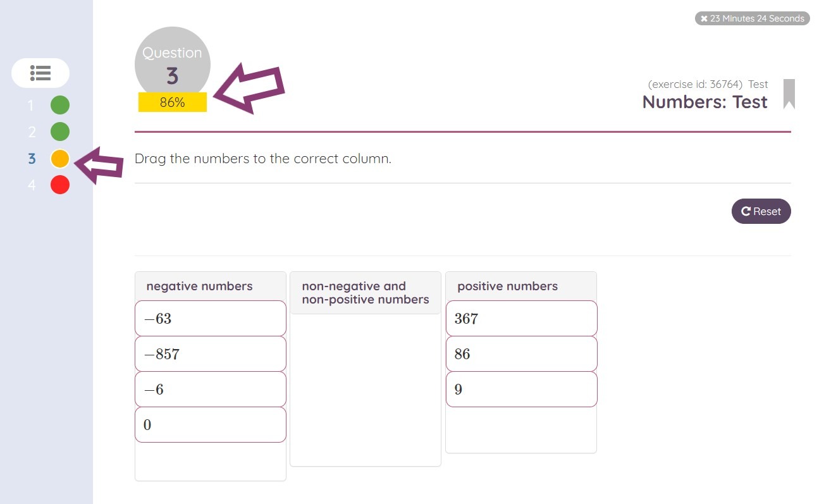Image resolution: width=824 pixels, height=504 pixels.
Task: Click the Numbers: Test title link
Action: coord(704,101)
